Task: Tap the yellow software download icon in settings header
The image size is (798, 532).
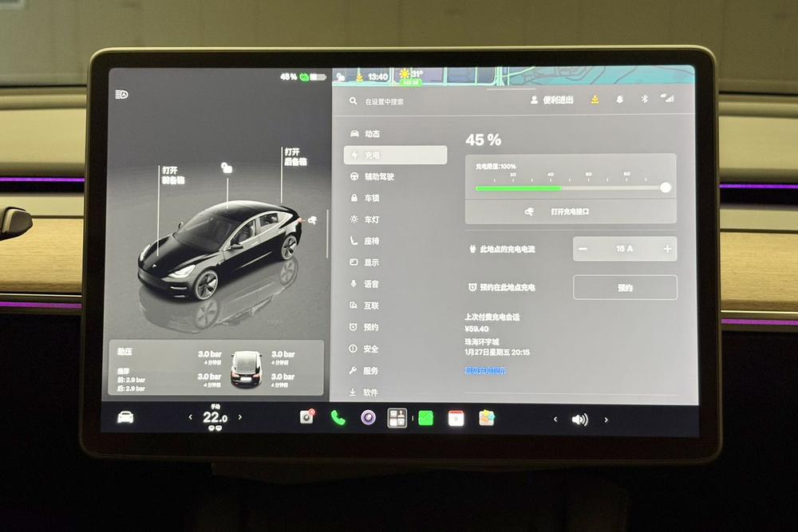Action: pos(595,100)
